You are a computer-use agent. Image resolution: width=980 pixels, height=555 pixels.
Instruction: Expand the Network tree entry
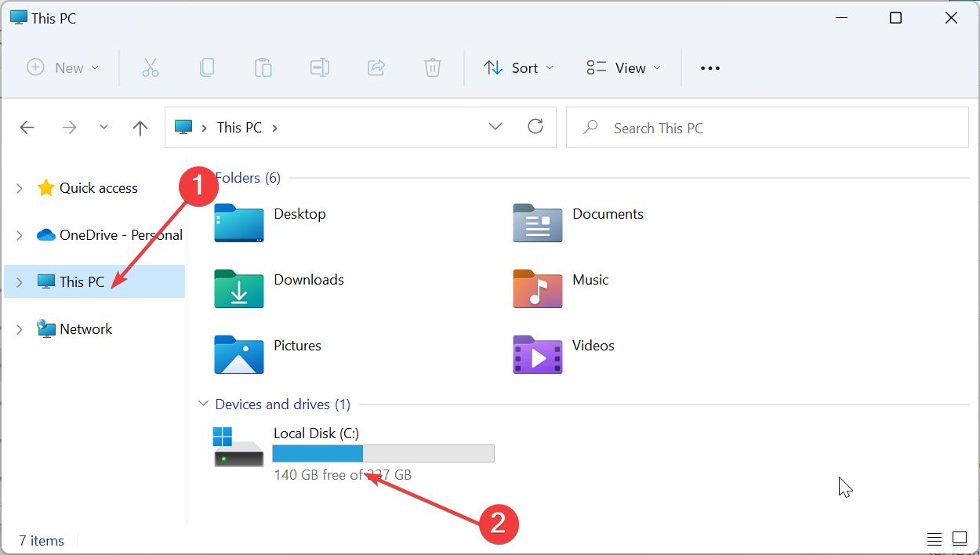click(x=18, y=328)
